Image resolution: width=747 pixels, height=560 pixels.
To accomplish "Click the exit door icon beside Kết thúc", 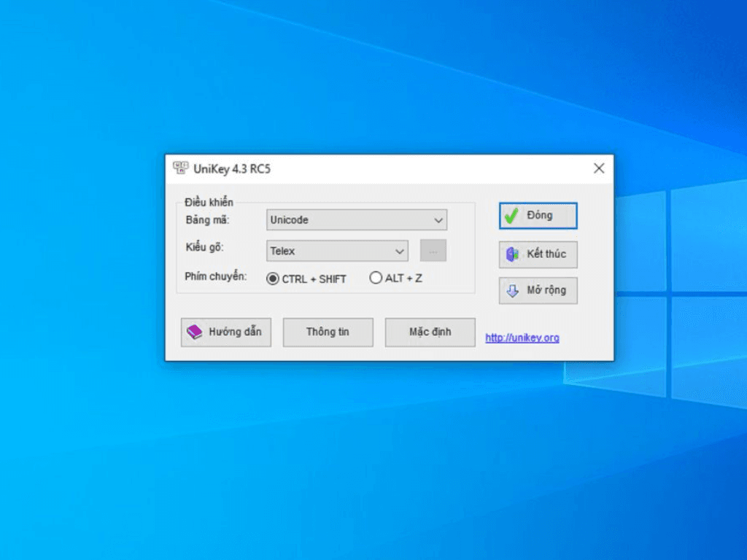I will (512, 254).
